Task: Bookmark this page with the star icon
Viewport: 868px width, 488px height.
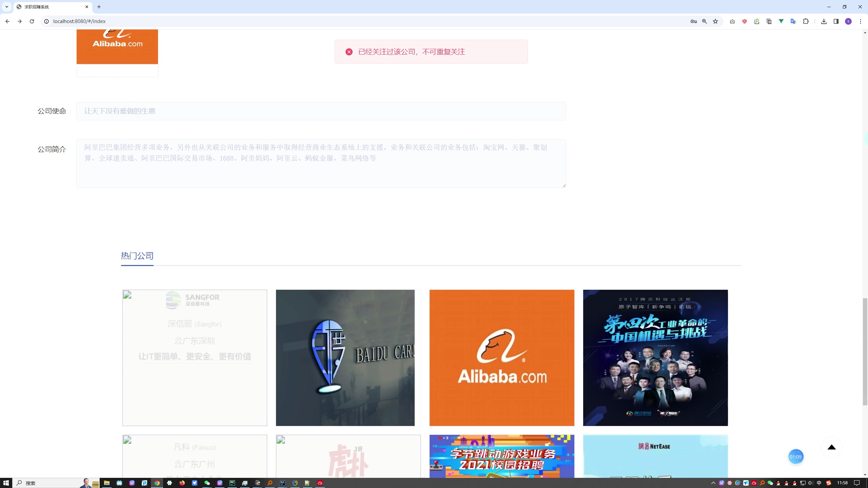Action: 715,21
